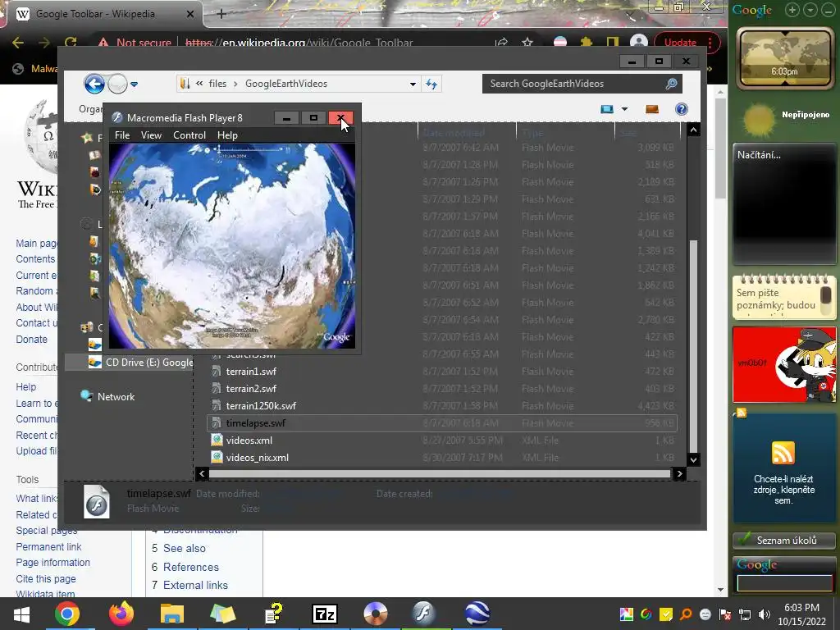Open the Control menu in Flash Player
The width and height of the screenshot is (840, 630).
(x=189, y=135)
